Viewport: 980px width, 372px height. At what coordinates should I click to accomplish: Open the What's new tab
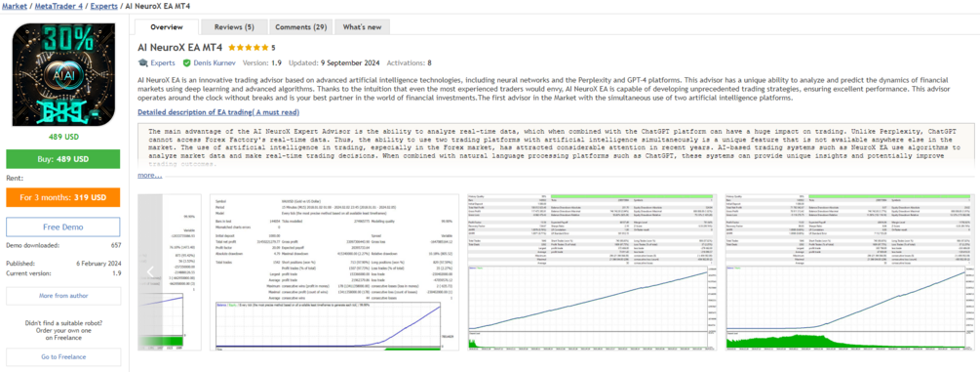[362, 27]
